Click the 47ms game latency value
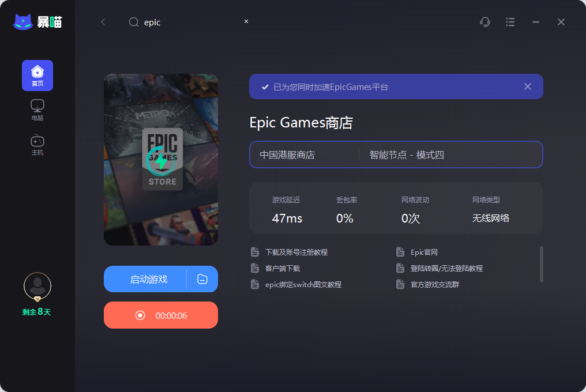This screenshot has width=586, height=392. pos(287,218)
